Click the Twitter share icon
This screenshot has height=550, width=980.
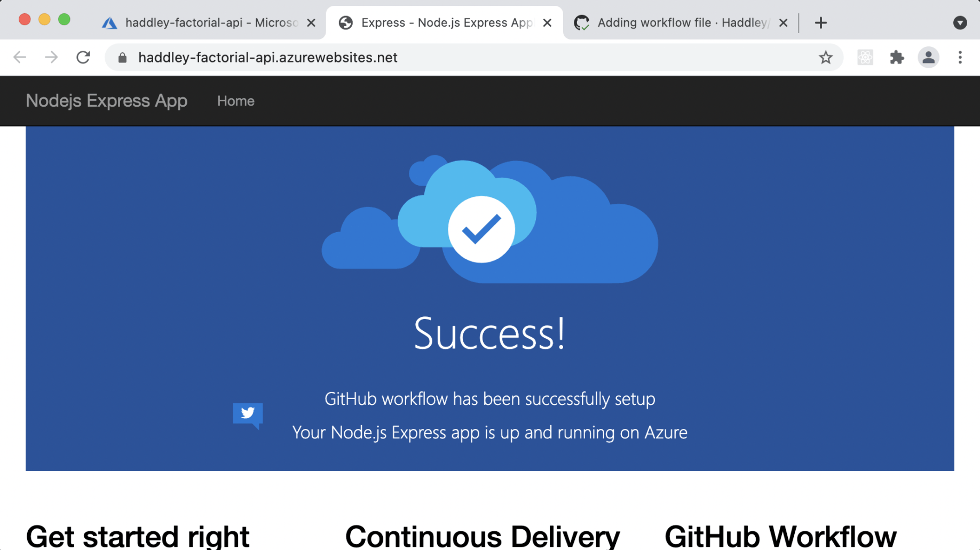tap(248, 414)
